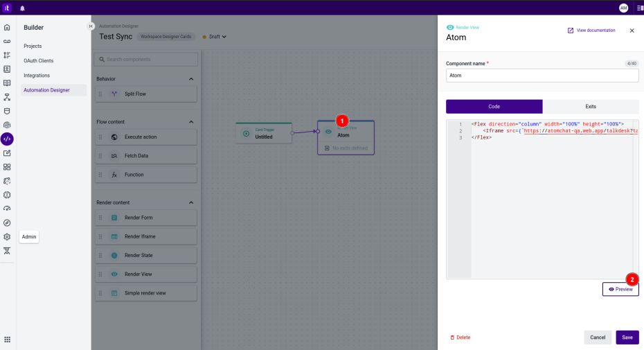Click the Component name input field
The width and height of the screenshot is (644, 350).
[x=542, y=75]
